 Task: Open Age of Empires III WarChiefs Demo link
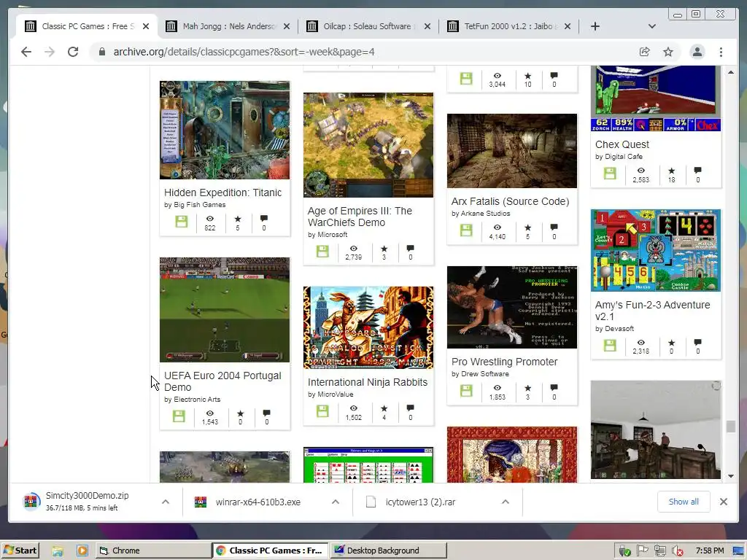point(360,217)
